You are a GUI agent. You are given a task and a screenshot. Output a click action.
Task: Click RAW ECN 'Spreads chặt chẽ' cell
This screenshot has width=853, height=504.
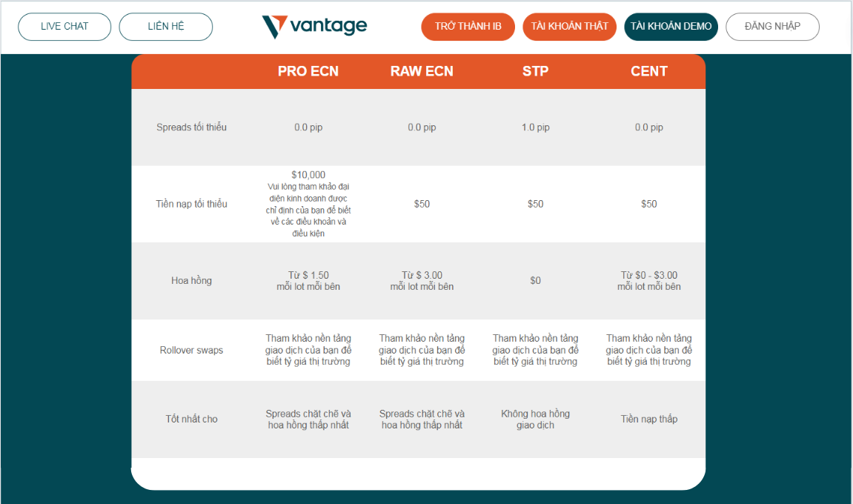click(x=422, y=419)
